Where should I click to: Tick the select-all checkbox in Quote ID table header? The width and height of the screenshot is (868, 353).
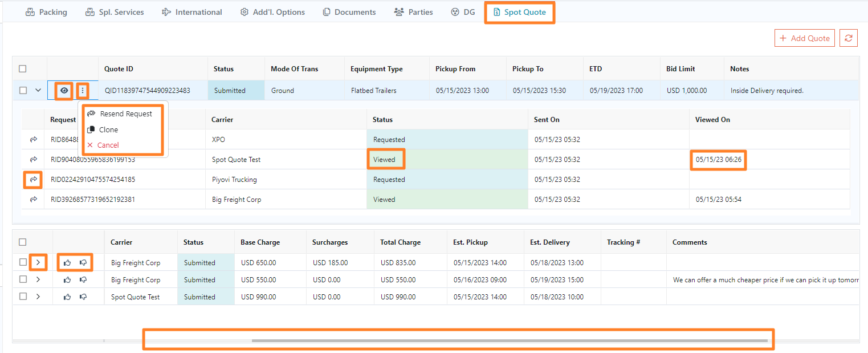[x=23, y=69]
